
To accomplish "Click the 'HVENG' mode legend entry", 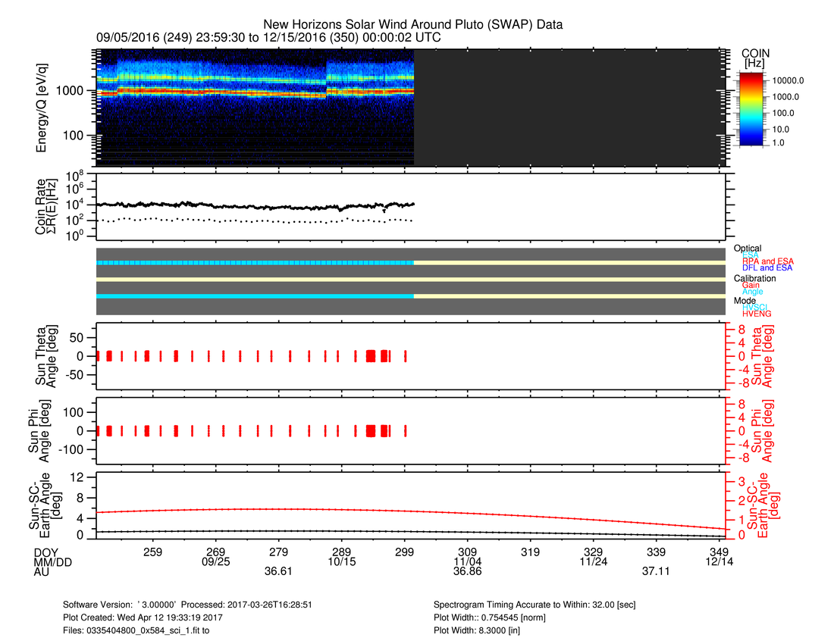I will (x=756, y=314).
